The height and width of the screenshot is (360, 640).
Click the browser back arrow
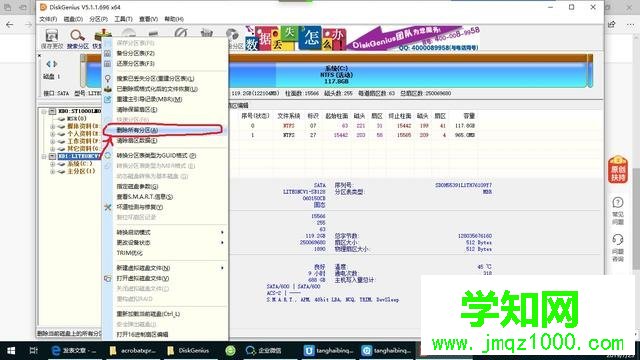click(x=10, y=24)
